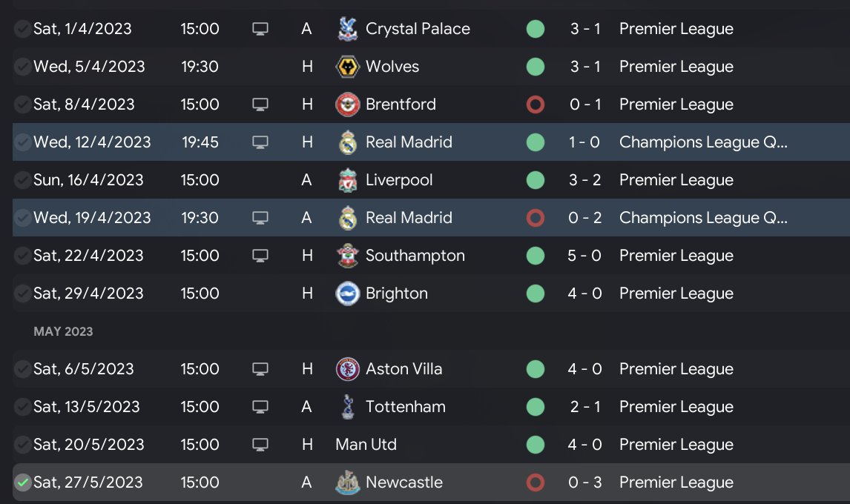Viewport: 850px width, 504px height.
Task: Click the TV icon on the Tottenham fixture
Action: tap(260, 407)
